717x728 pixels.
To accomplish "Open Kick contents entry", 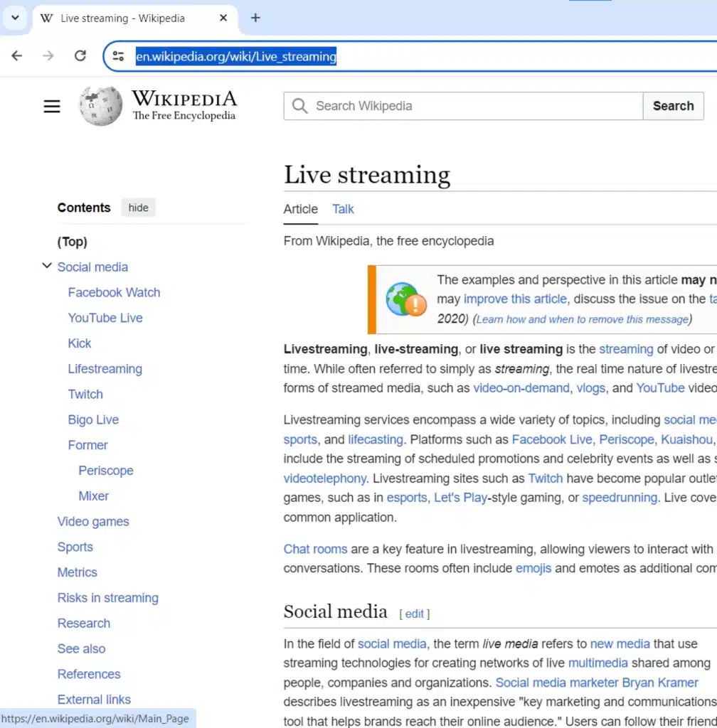I will pyautogui.click(x=80, y=343).
